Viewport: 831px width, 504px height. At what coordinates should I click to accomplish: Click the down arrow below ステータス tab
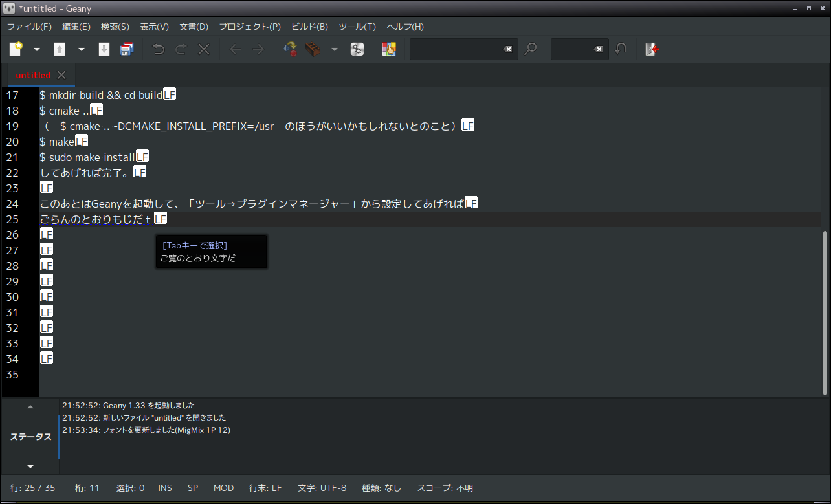30,466
